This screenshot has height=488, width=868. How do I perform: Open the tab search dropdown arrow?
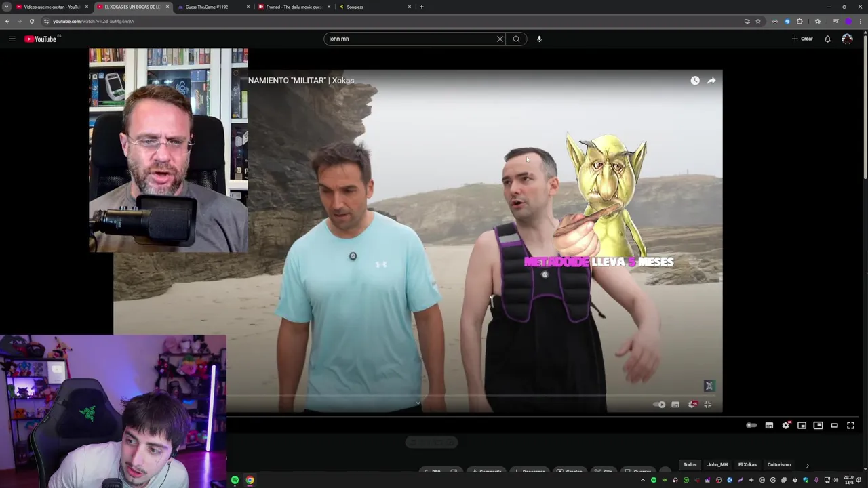point(6,7)
